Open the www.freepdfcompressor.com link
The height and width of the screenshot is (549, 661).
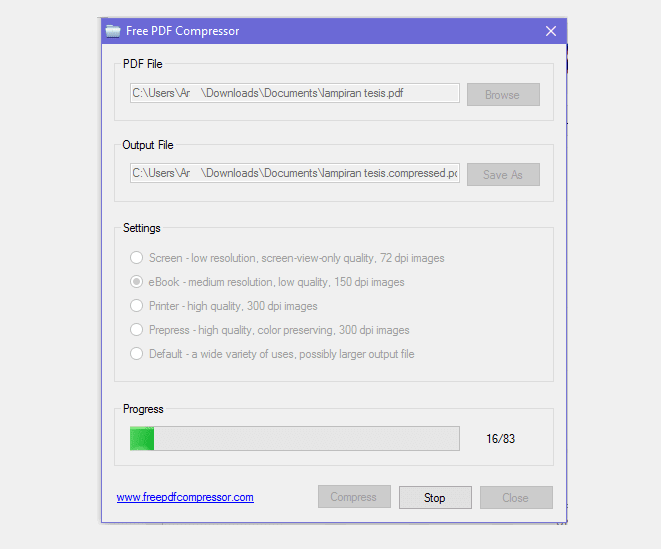point(185,497)
